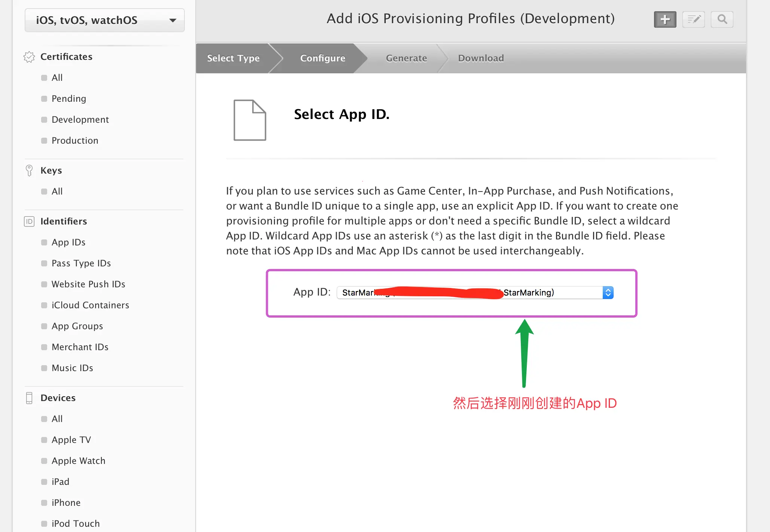
Task: Click the edit profiles pencil icon
Action: (693, 19)
